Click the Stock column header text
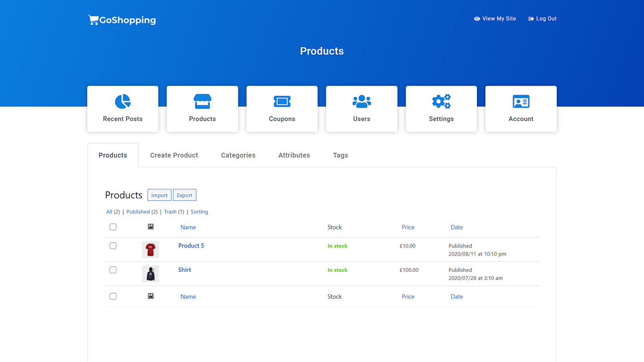The height and width of the screenshot is (362, 644). [x=334, y=227]
